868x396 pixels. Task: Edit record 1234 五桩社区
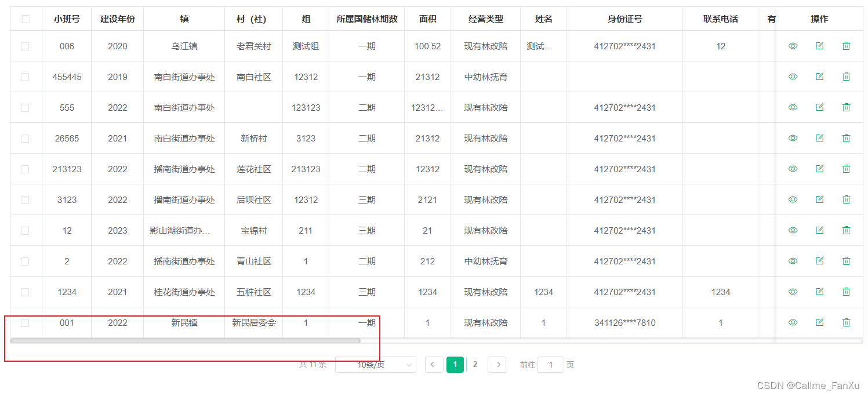coord(819,292)
